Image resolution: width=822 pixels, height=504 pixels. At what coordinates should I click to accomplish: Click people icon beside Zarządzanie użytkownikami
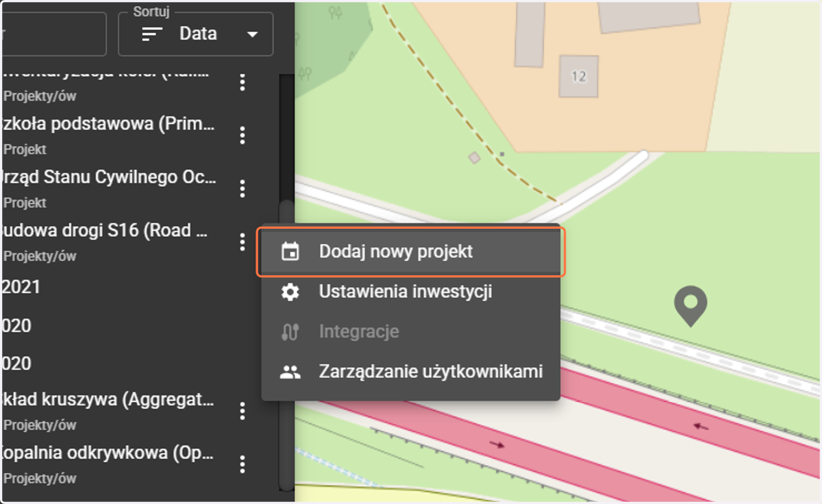[290, 373]
